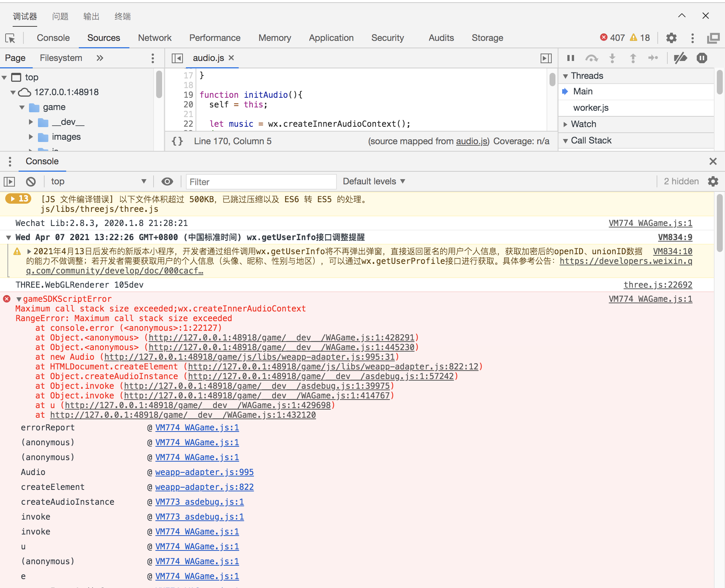Toggle pause on exceptions button
The width and height of the screenshot is (725, 588).
[x=702, y=58]
